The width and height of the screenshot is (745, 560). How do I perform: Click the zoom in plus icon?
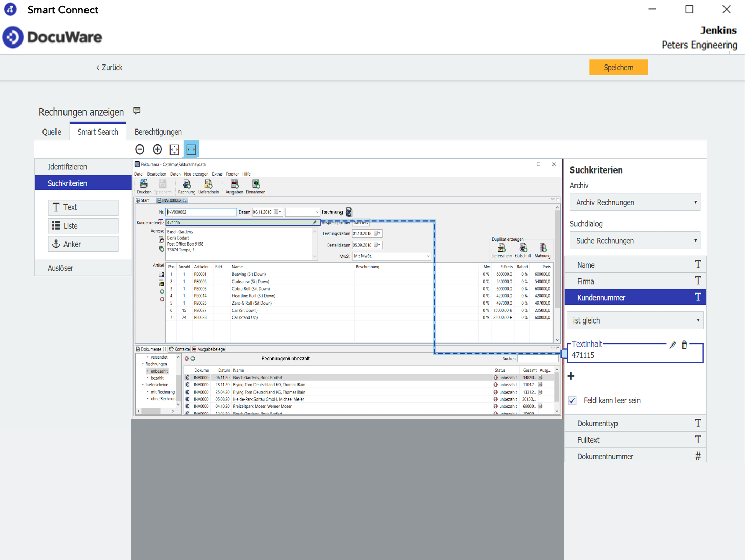tap(157, 149)
